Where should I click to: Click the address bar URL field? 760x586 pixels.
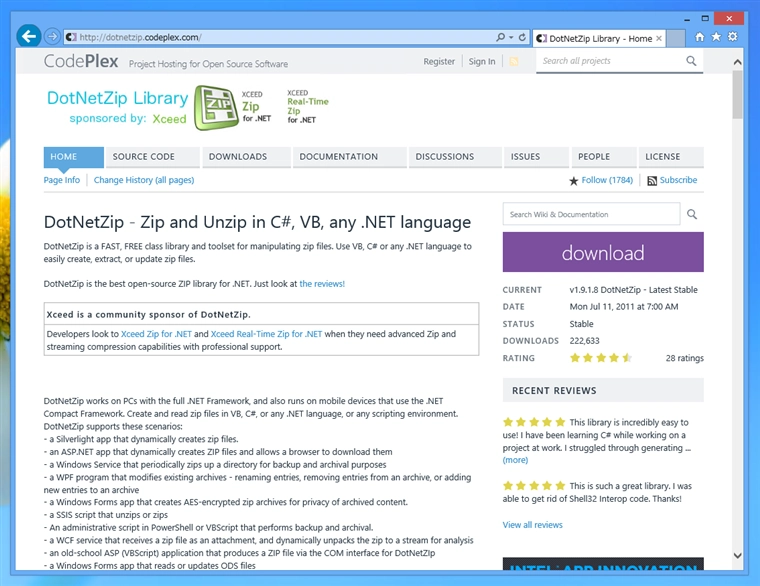[x=279, y=37]
